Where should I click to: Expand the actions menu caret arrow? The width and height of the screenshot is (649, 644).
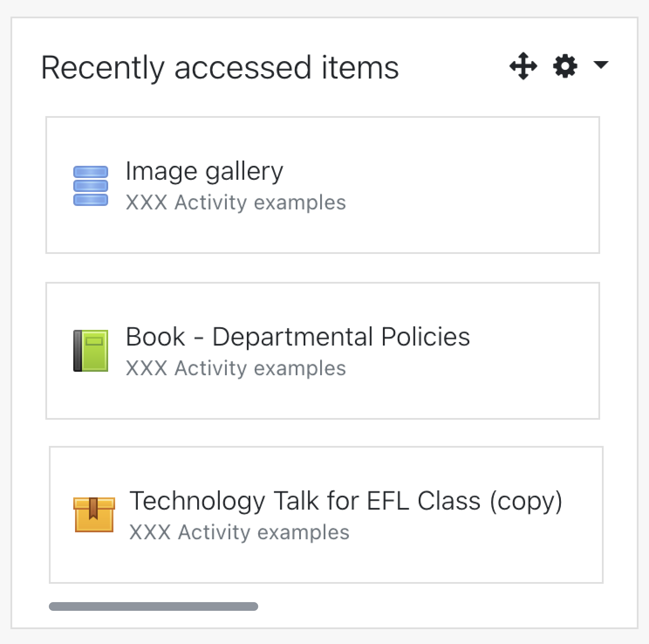point(601,65)
